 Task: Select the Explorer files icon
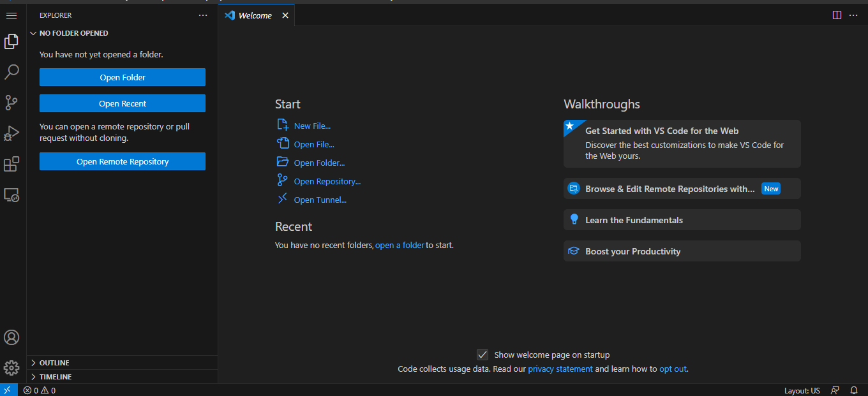pos(11,41)
